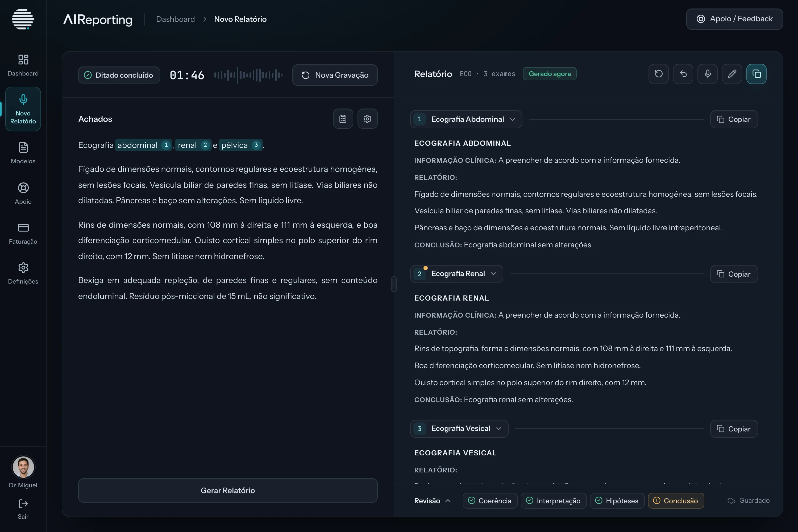Click 'Ecografia abdominal sem alterações' conclusion
798x532 pixels.
click(x=528, y=245)
